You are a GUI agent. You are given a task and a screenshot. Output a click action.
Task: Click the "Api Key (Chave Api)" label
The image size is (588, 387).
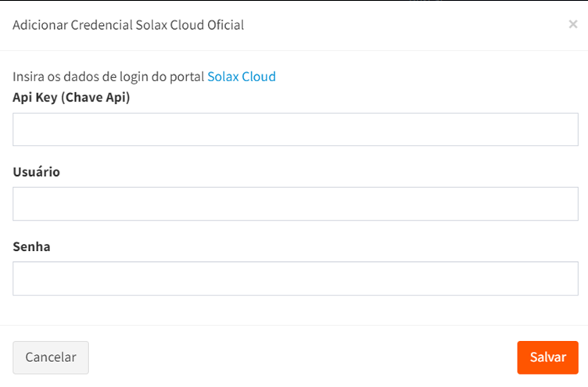71,98
